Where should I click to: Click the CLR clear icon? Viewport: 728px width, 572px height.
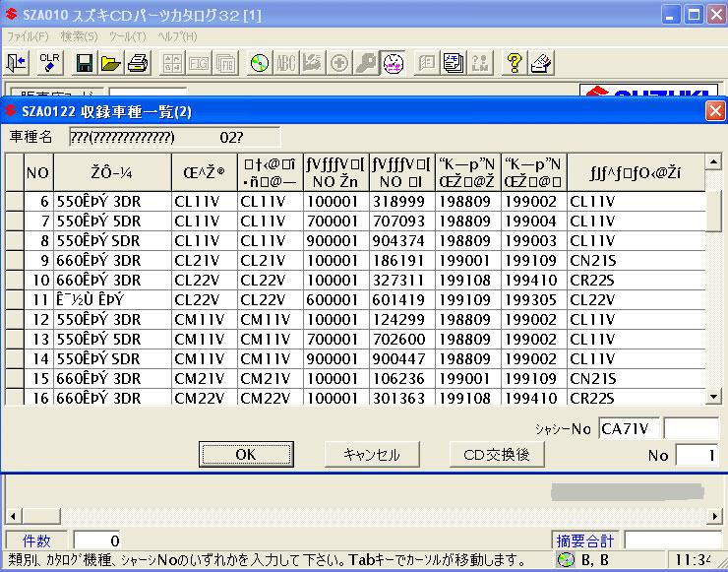pos(49,62)
